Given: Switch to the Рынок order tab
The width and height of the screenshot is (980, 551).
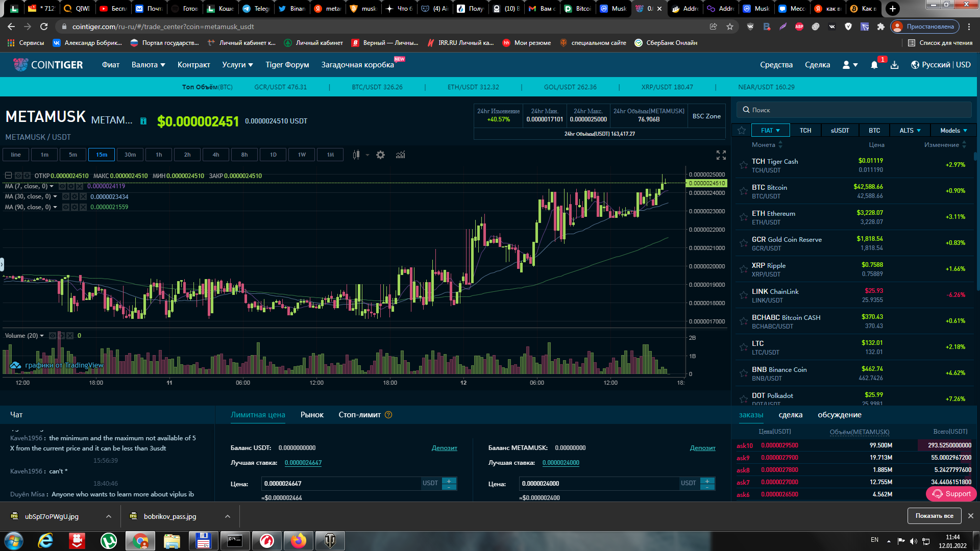Looking at the screenshot, I should pos(312,415).
